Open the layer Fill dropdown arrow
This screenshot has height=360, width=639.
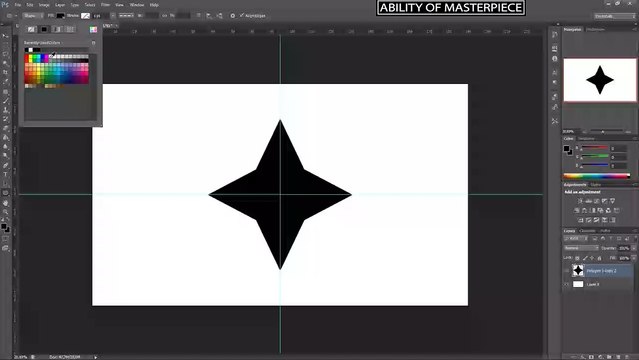633,258
